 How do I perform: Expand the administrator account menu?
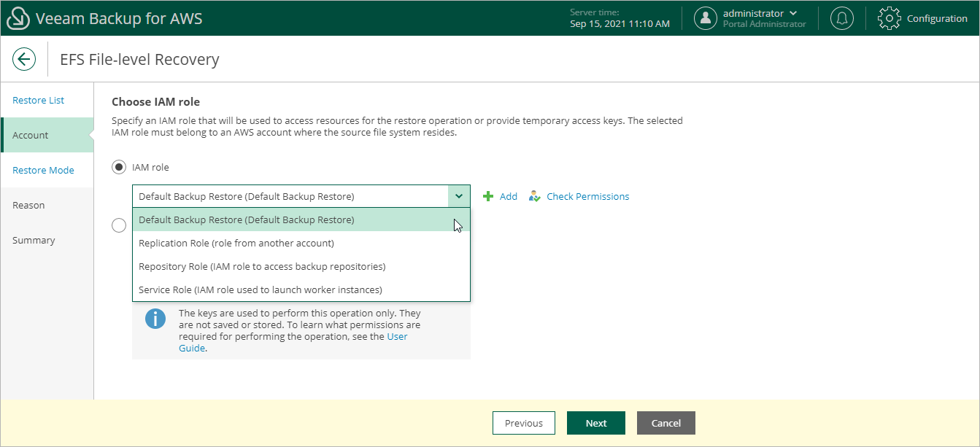pos(793,13)
